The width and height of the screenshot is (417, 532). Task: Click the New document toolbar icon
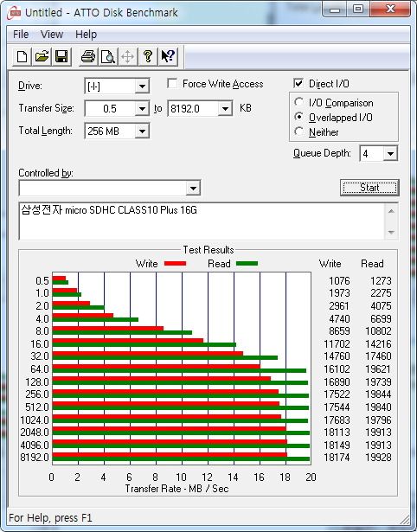pyautogui.click(x=22, y=56)
